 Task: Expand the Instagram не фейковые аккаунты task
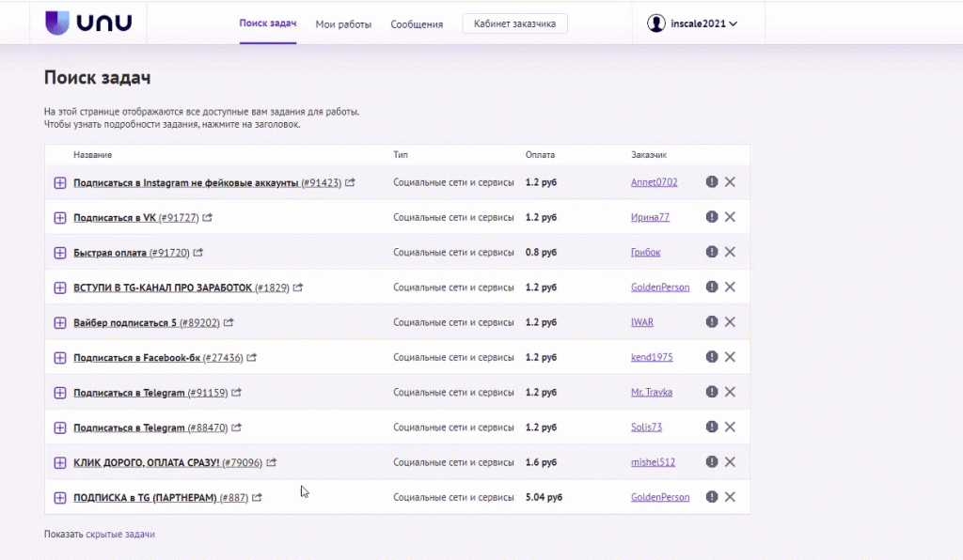tap(60, 182)
